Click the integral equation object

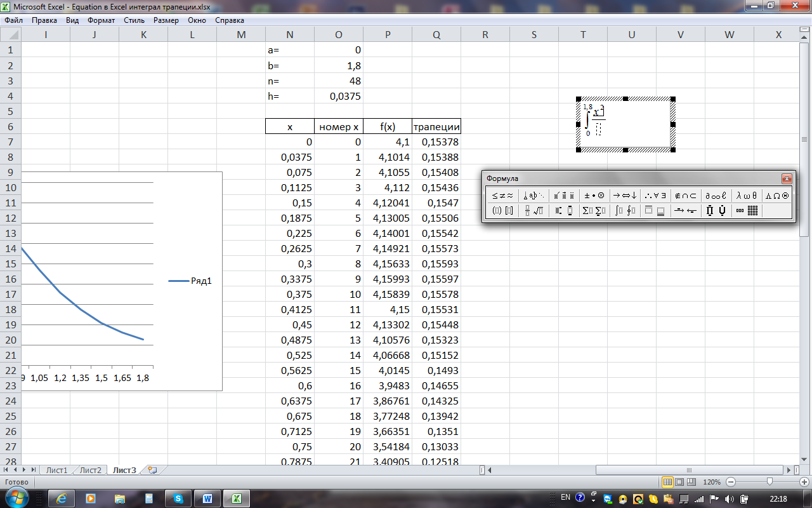coord(625,124)
